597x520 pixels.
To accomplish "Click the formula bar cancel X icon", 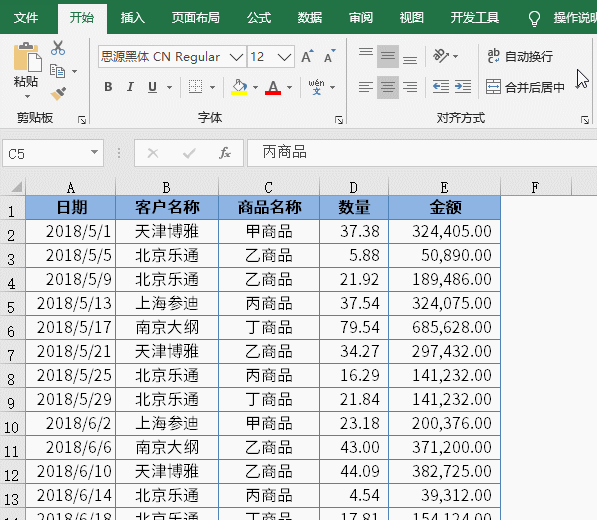I will click(x=153, y=153).
